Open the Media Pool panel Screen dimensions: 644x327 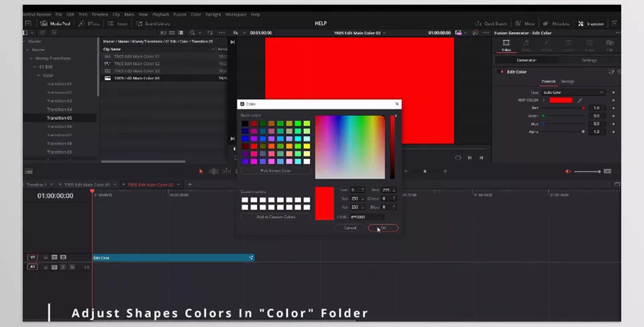55,24
